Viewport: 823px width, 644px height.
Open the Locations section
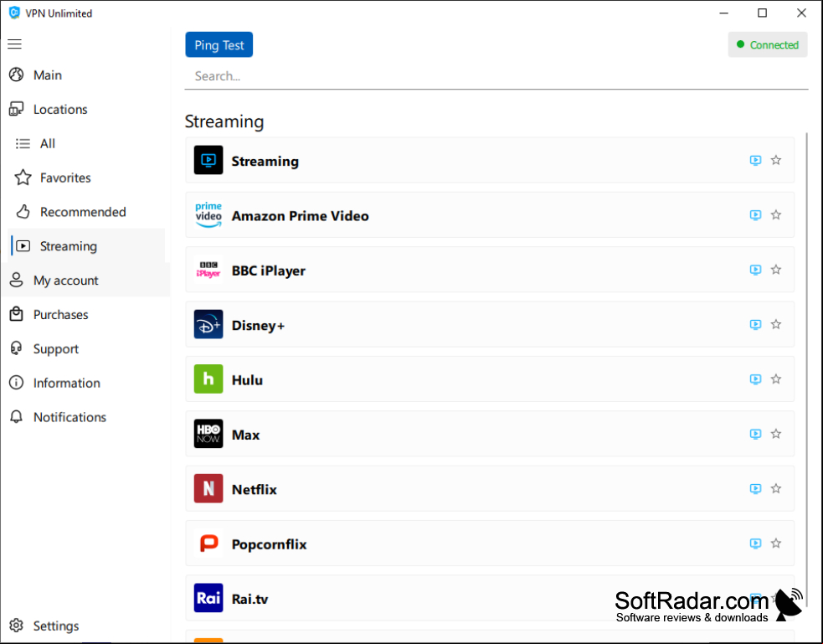click(x=85, y=109)
